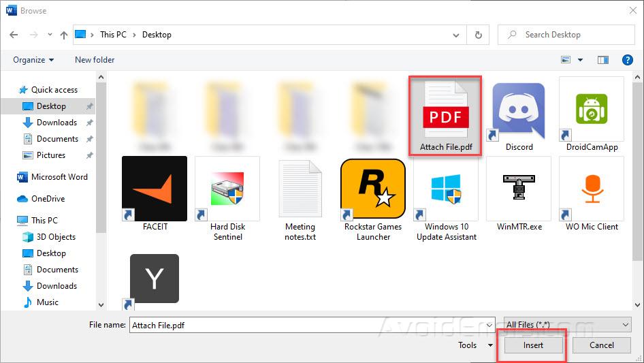Click the Search Desktop field
The image size is (644, 363).
click(572, 35)
